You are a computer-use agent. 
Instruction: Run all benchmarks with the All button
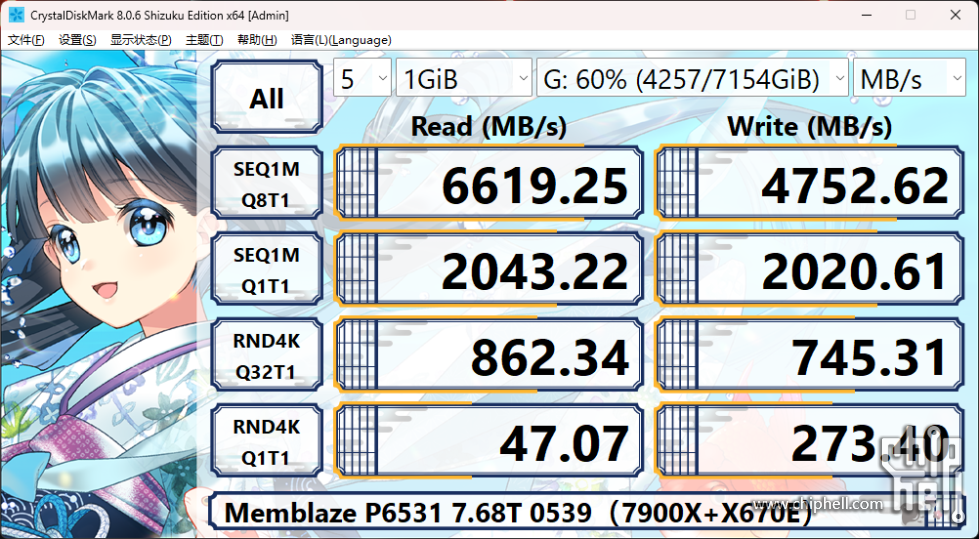coord(267,97)
